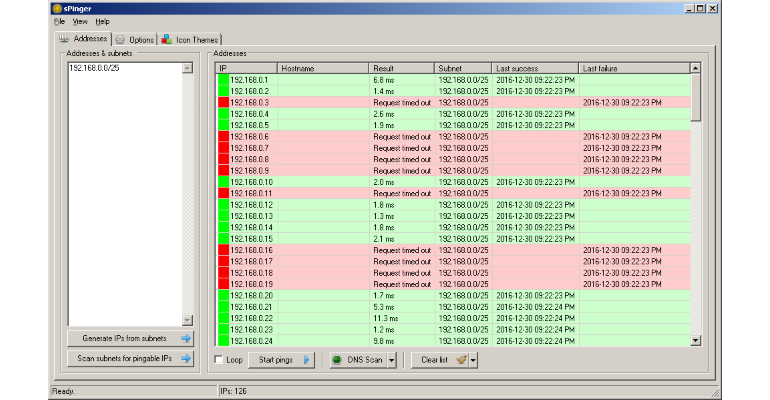The height and width of the screenshot is (400, 770).
Task: Click Scan subnets for pingable IPs
Action: coord(130,358)
